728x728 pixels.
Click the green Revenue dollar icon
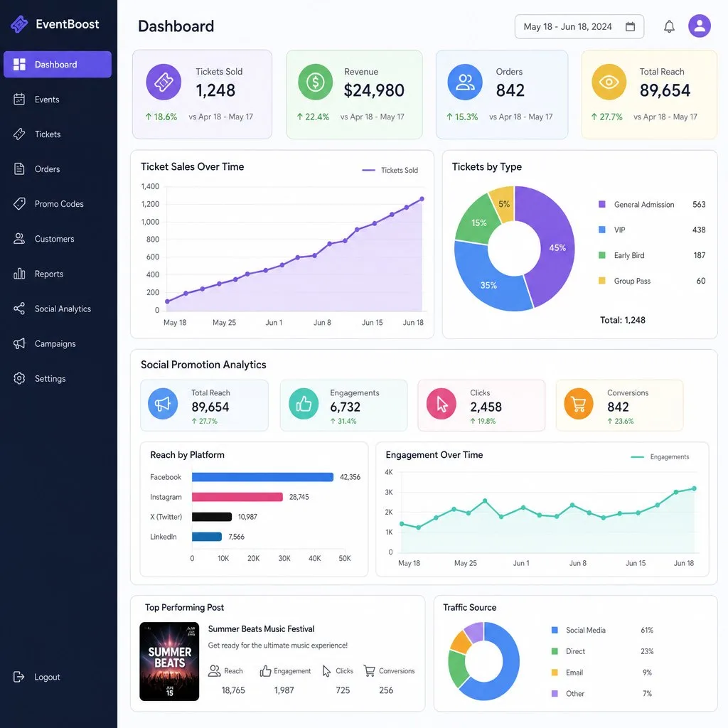click(x=315, y=82)
